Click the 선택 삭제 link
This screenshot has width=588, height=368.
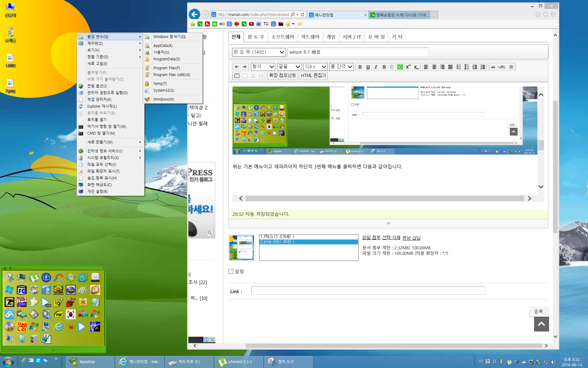(391, 238)
